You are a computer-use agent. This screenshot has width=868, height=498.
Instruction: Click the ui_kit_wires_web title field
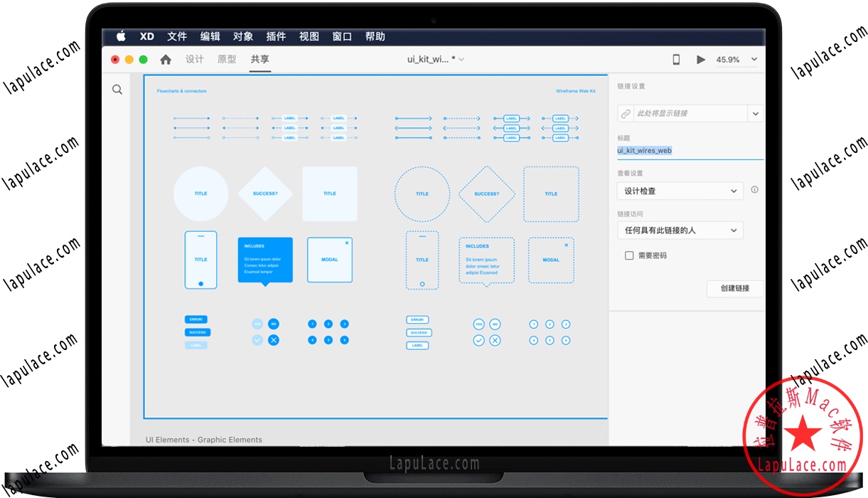coord(645,150)
